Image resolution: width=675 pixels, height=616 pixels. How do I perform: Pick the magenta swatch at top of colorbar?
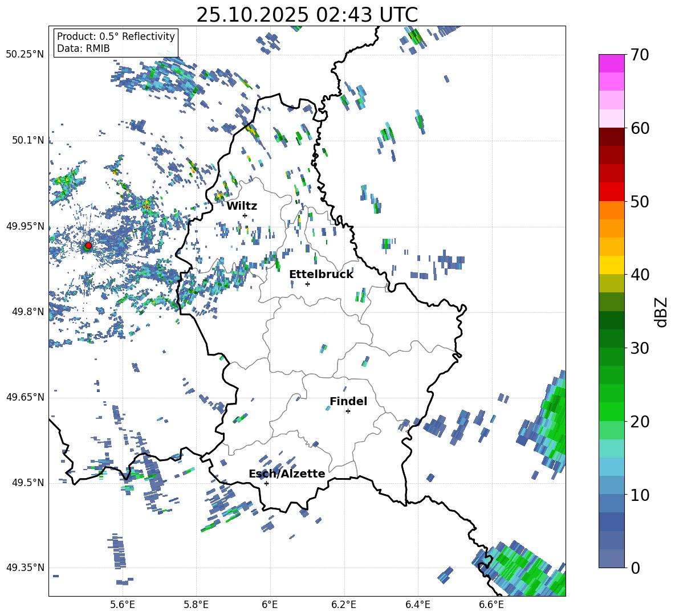[611, 63]
